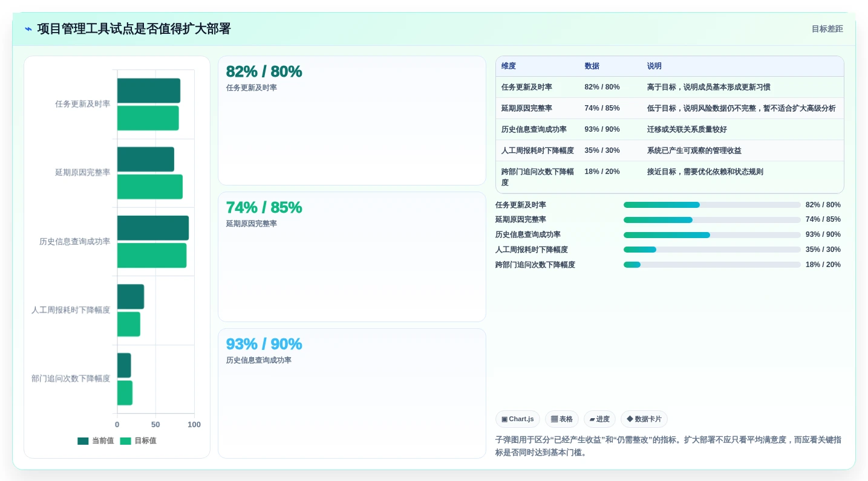Select the Chart.js chip
Viewport: 868px width, 481px height.
[517, 419]
